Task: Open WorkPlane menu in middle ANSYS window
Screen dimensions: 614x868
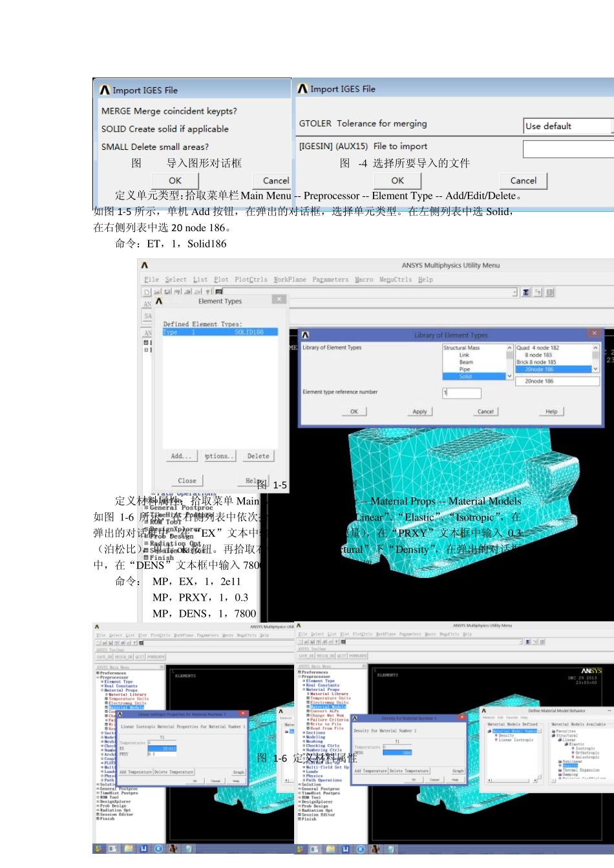Action: point(290,280)
